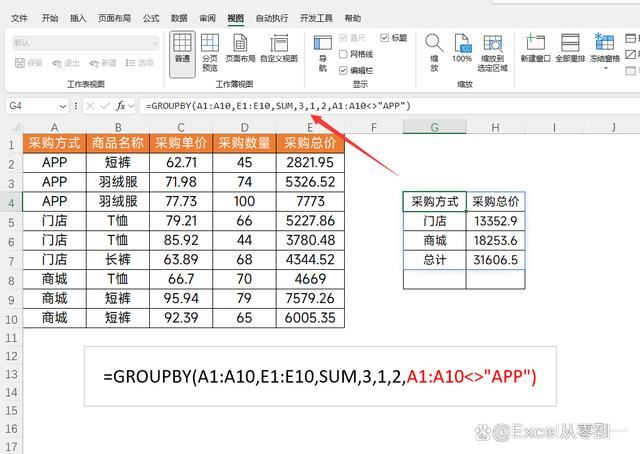
Task: Select the 视图 ribbon tab
Action: (x=236, y=18)
